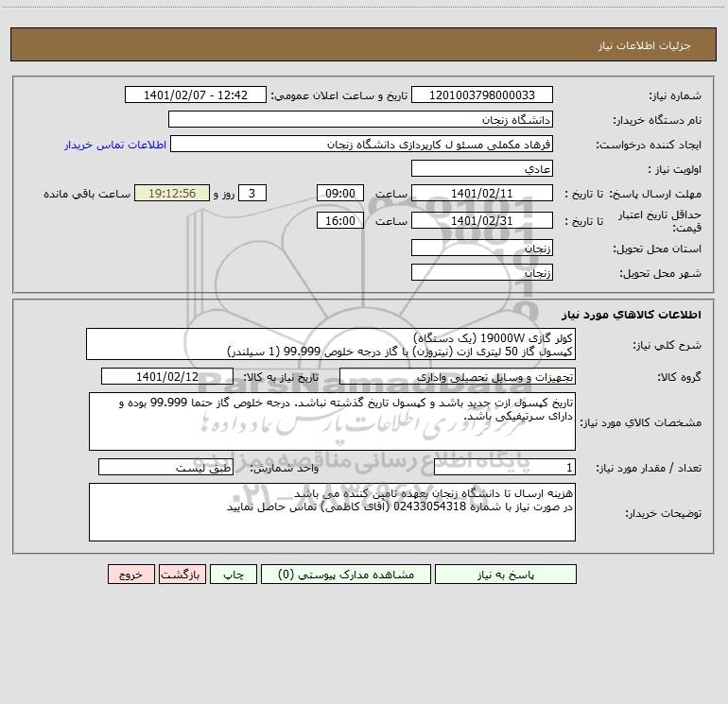This screenshot has height=704, width=728.
Task: Click the شهر محل تحویل field زنجان
Action: pyautogui.click(x=482, y=272)
